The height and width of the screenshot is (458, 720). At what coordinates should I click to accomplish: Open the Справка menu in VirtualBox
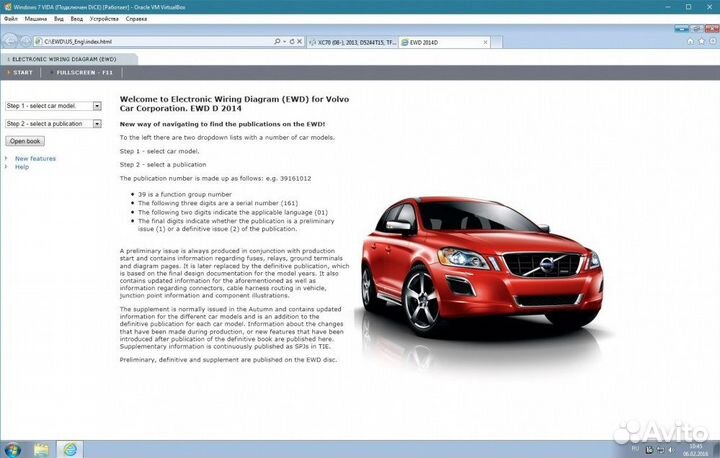[136, 19]
